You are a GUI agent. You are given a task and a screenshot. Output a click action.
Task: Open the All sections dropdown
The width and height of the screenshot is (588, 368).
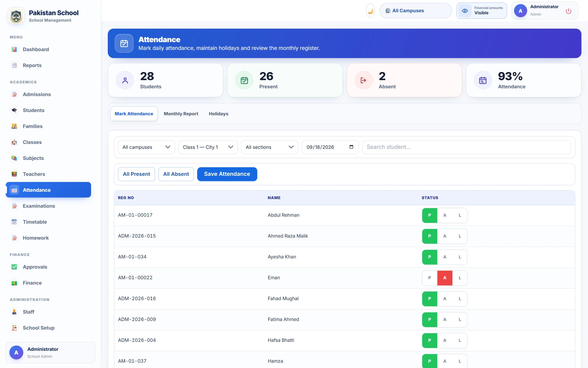point(270,147)
